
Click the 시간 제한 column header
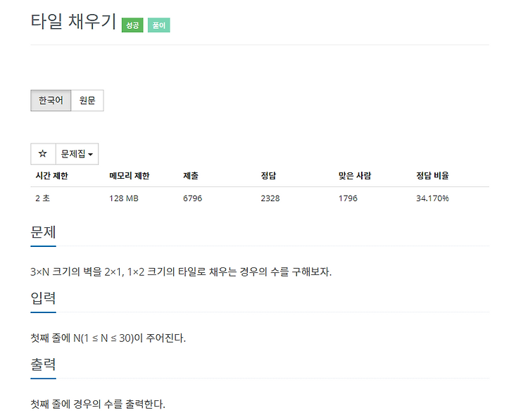[x=52, y=176]
